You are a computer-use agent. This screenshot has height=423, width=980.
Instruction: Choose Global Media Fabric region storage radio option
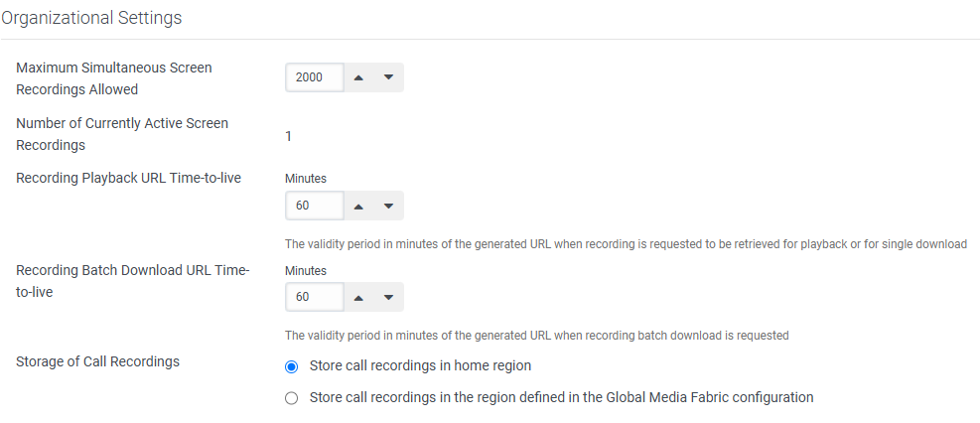291,398
